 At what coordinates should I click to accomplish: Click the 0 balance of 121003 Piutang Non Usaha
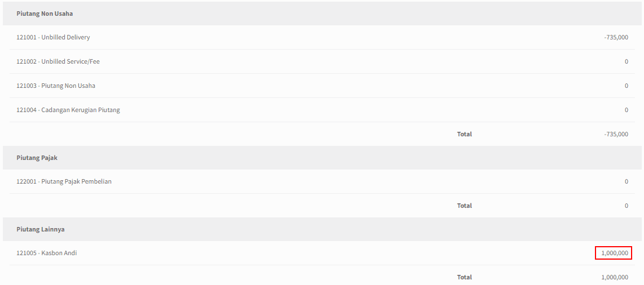(x=627, y=86)
